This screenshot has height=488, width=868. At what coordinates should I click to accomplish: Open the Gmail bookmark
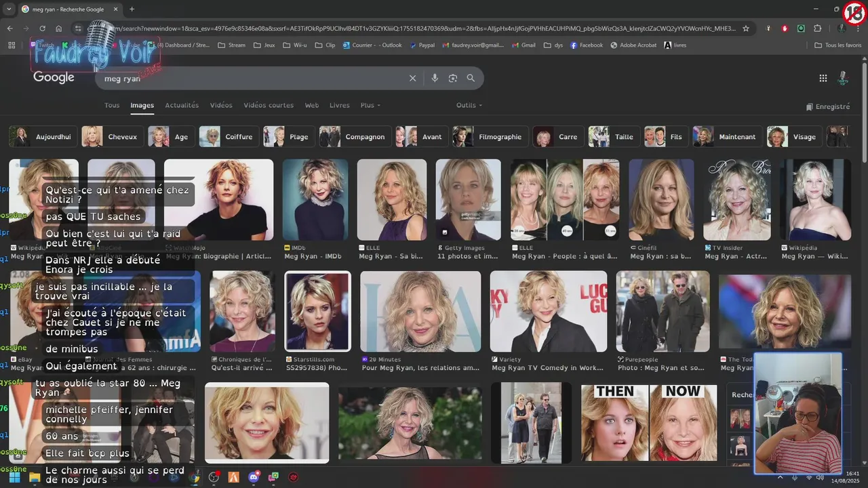(523, 45)
